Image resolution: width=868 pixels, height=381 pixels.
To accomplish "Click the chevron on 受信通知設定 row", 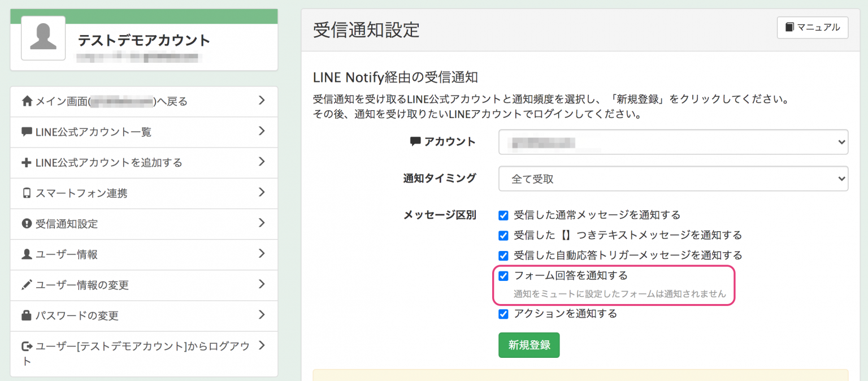I will (x=262, y=223).
